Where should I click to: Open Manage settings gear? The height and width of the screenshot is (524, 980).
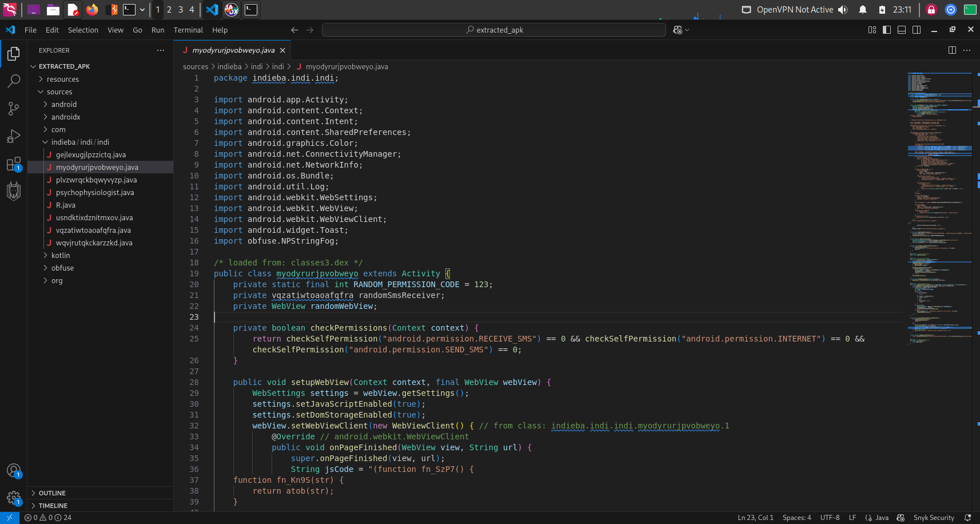coord(14,498)
